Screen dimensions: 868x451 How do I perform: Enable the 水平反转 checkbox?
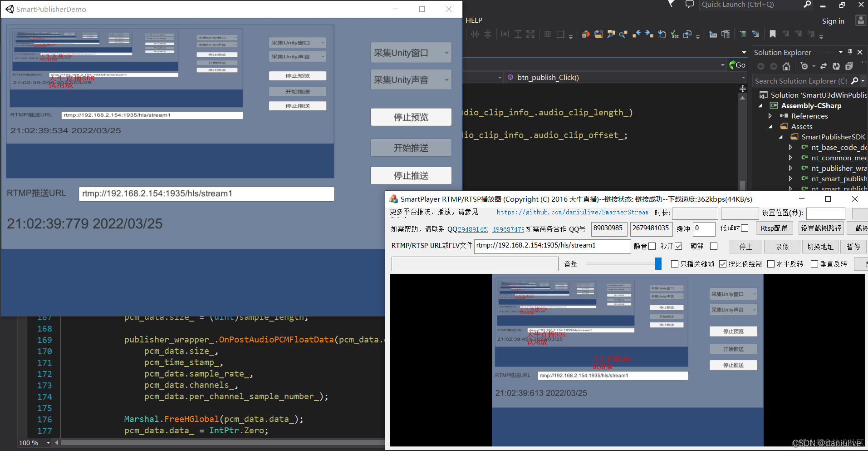pyautogui.click(x=771, y=264)
